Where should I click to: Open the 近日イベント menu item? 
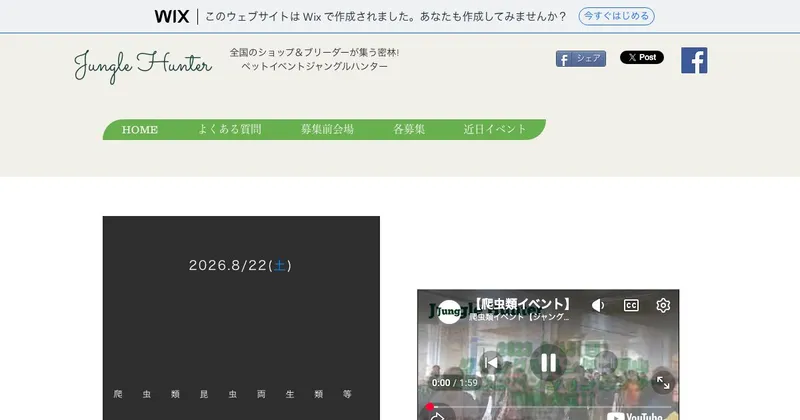point(494,129)
